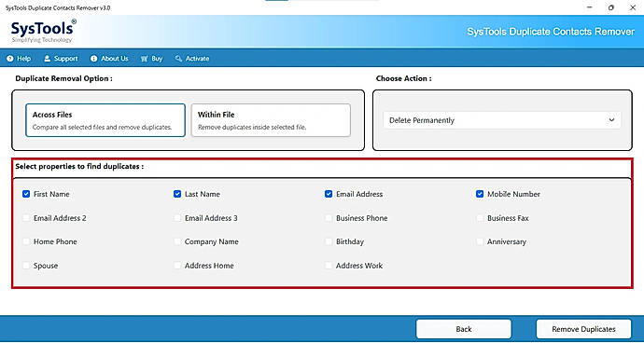Uncheck the First Name checkbox

click(x=26, y=194)
